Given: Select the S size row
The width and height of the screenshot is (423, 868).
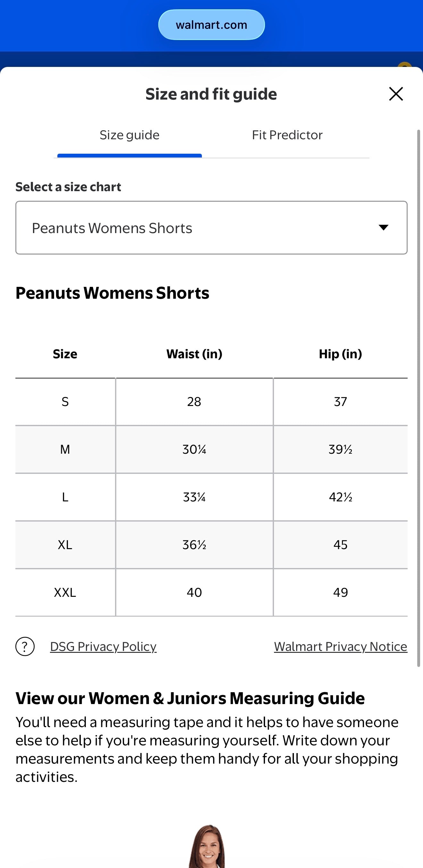Looking at the screenshot, I should [211, 402].
